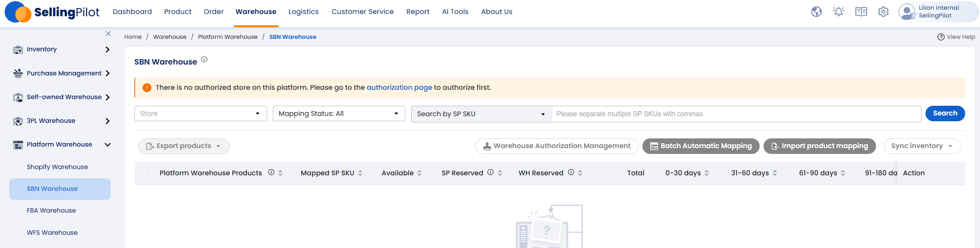Follow the authorization page link
The image size is (980, 248).
399,87
